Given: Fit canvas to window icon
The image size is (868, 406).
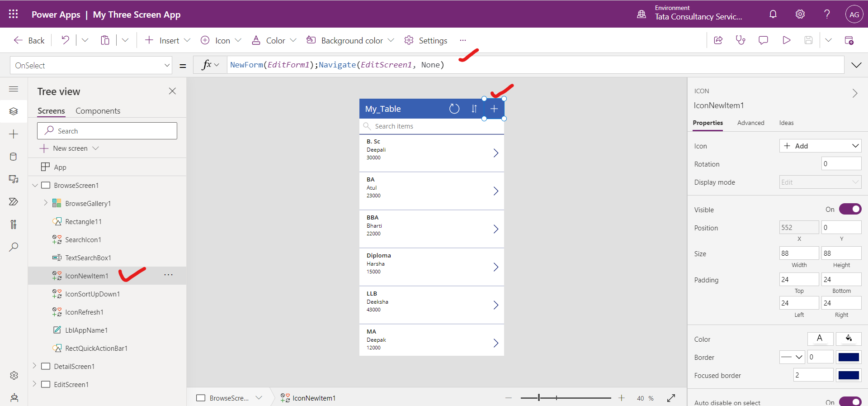Looking at the screenshot, I should [x=671, y=398].
